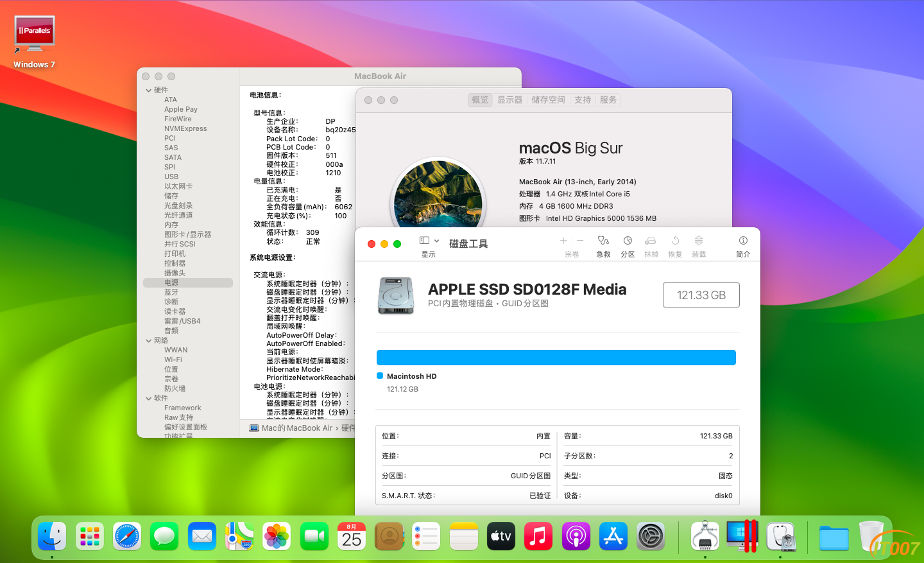Viewport: 924px width, 563px height.
Task: Select NVMExpress in the sidebar
Action: pyautogui.click(x=185, y=128)
